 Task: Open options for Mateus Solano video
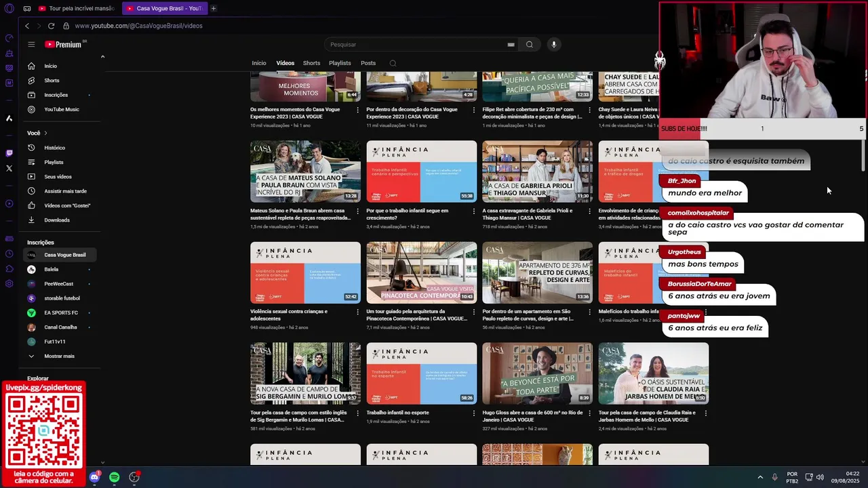[x=357, y=211]
